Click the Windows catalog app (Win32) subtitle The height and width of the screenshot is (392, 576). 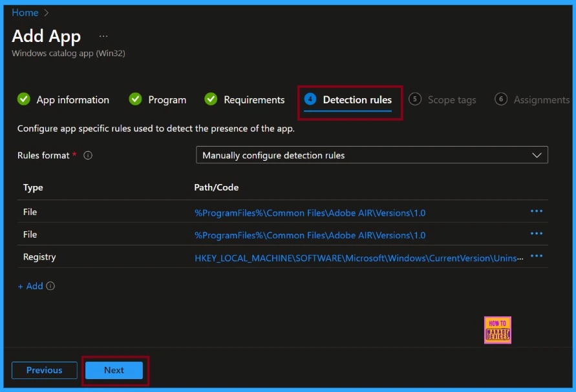point(69,53)
